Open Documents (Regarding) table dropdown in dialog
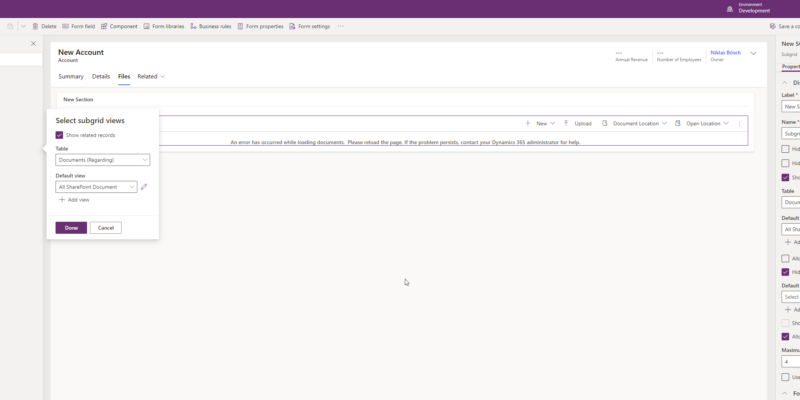This screenshot has height=400, width=800. pyautogui.click(x=103, y=160)
